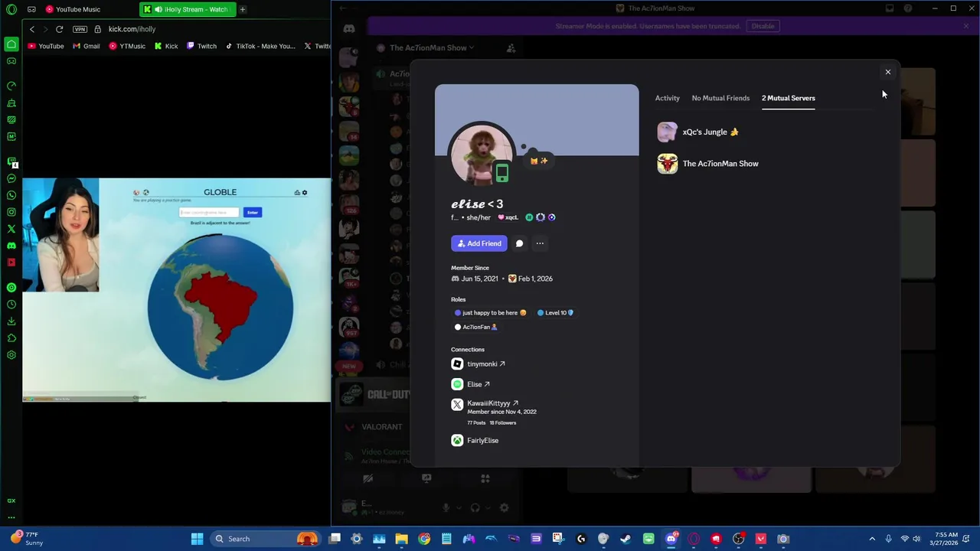
Task: Click the Ac7ionFan role pill
Action: (x=476, y=327)
